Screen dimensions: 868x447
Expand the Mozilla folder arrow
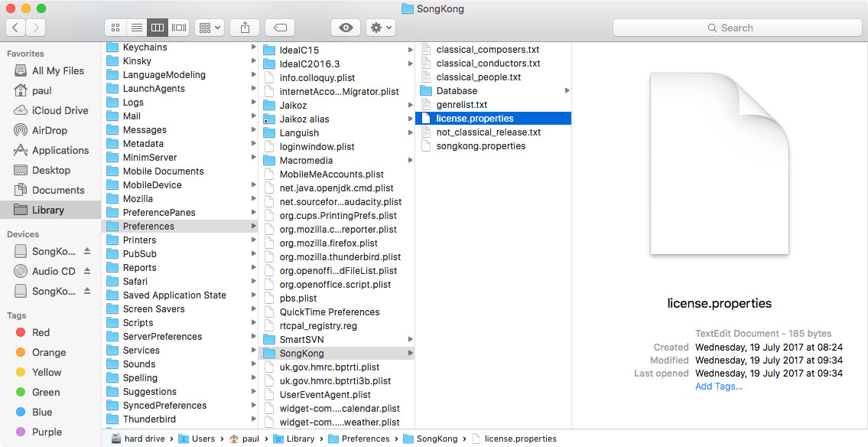[254, 198]
